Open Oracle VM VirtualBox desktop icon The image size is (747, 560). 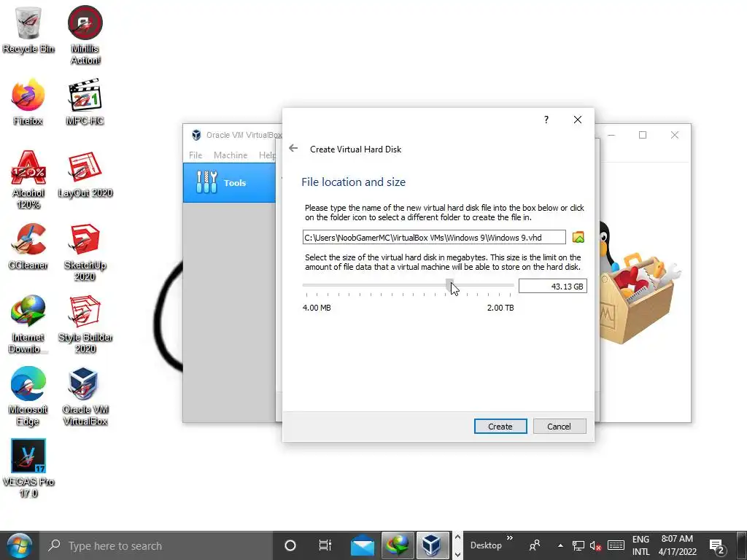(85, 396)
